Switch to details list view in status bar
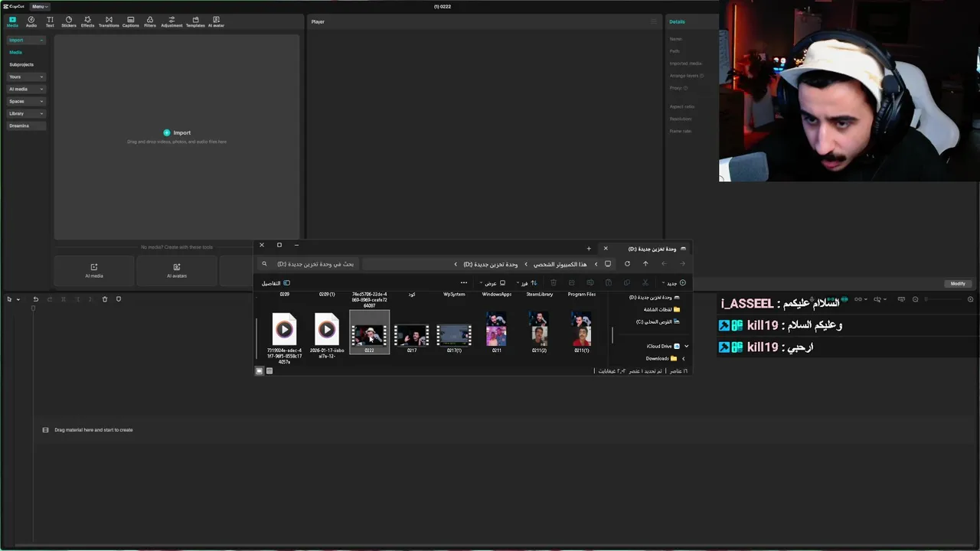The image size is (980, 551). [x=269, y=371]
